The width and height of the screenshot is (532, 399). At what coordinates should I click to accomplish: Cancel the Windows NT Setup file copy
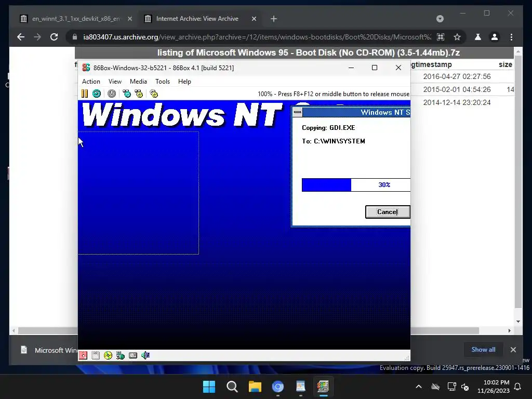388,212
